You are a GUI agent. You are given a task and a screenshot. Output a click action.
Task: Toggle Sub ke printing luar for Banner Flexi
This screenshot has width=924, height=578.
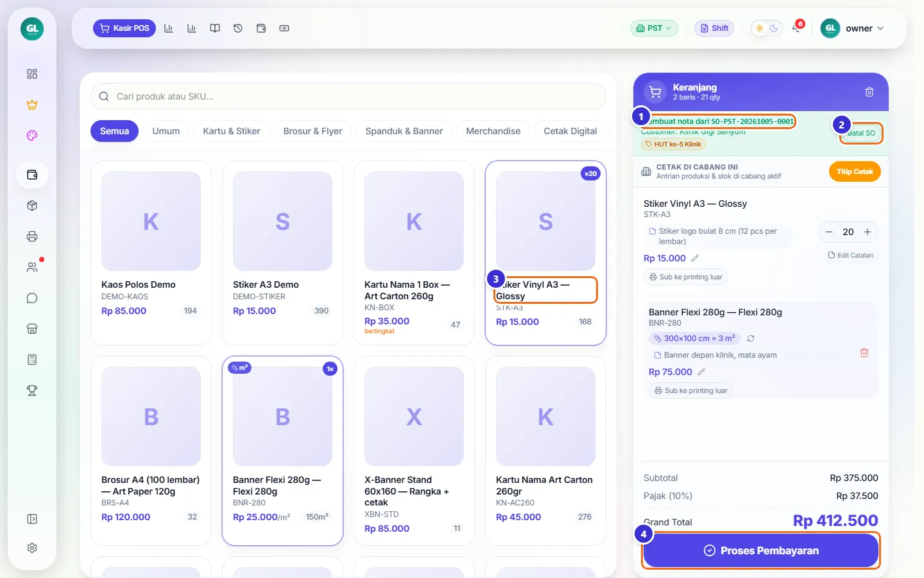coord(690,390)
